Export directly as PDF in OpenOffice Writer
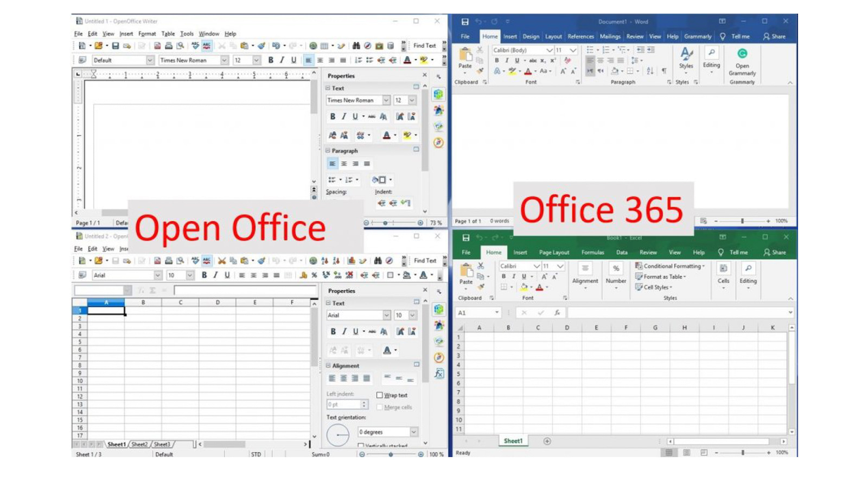This screenshot has width=868, height=488. click(x=157, y=46)
